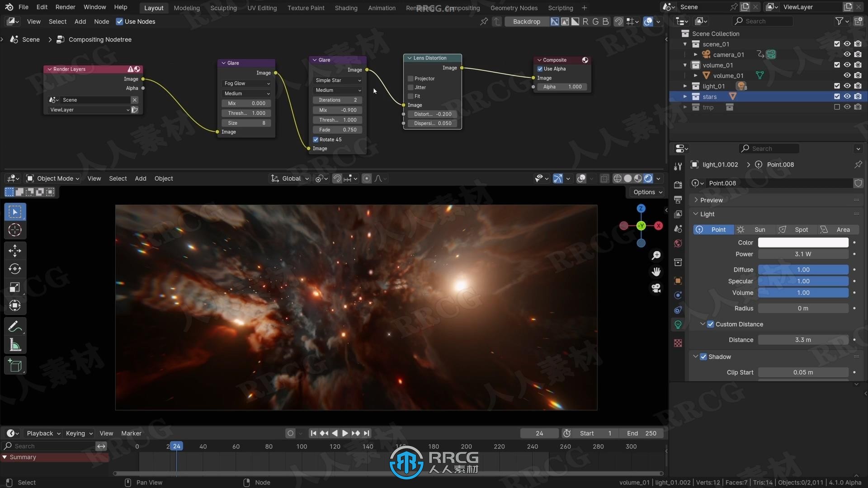The width and height of the screenshot is (868, 488).
Task: Expand the Glare node type dropdown
Action: click(x=337, y=80)
